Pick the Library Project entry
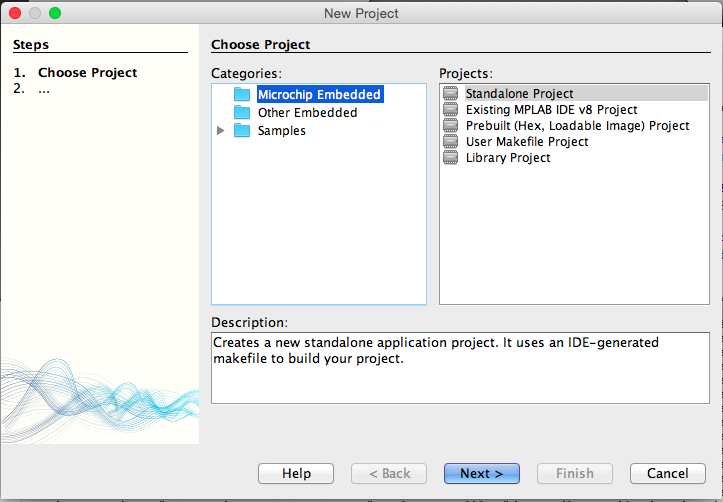723x502 pixels. point(508,158)
